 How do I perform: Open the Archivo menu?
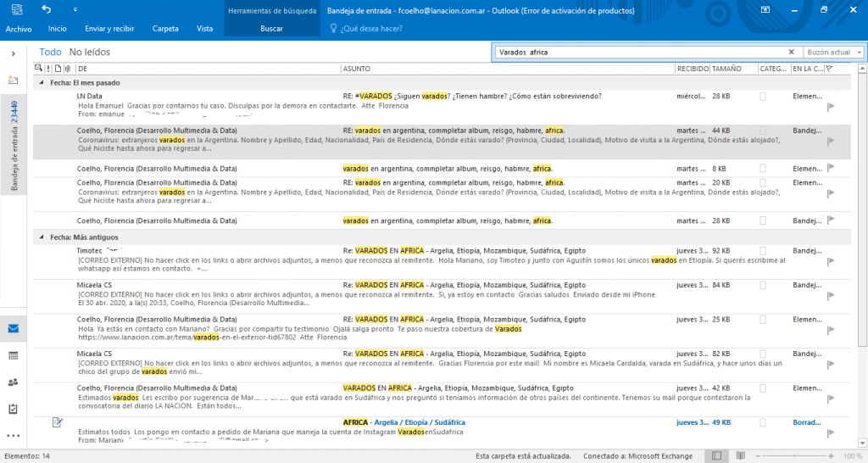(19, 29)
